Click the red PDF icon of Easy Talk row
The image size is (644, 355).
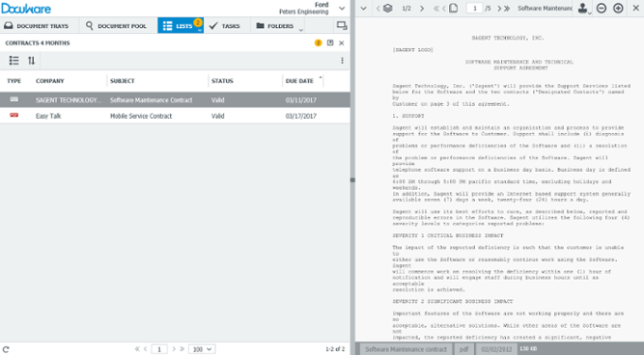(x=14, y=116)
